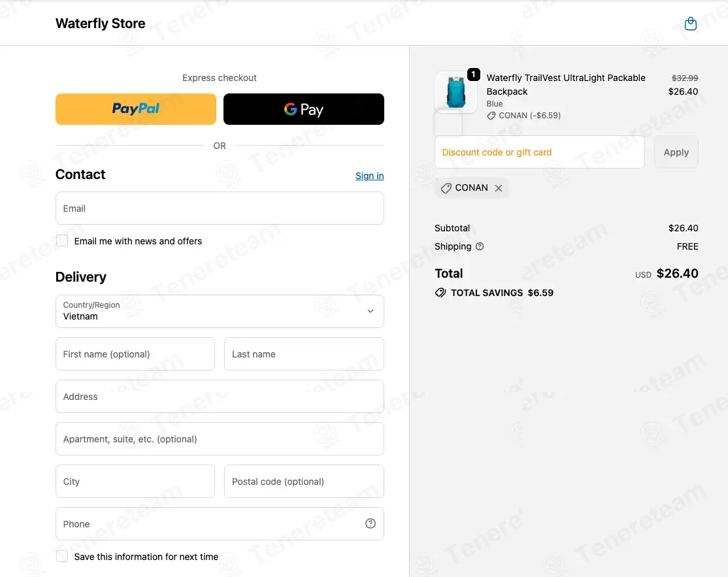The height and width of the screenshot is (577, 728).
Task: Show shipping info help icon
Action: pos(480,246)
